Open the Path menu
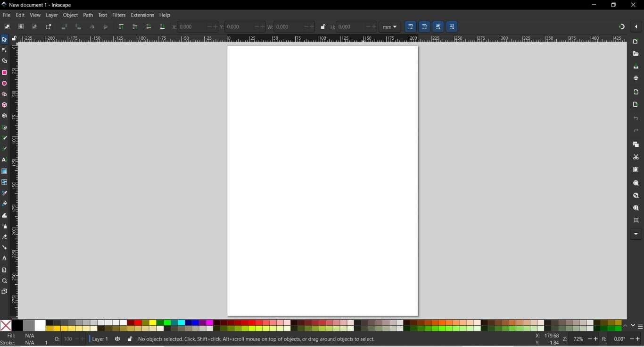This screenshot has height=347, width=644. click(88, 15)
